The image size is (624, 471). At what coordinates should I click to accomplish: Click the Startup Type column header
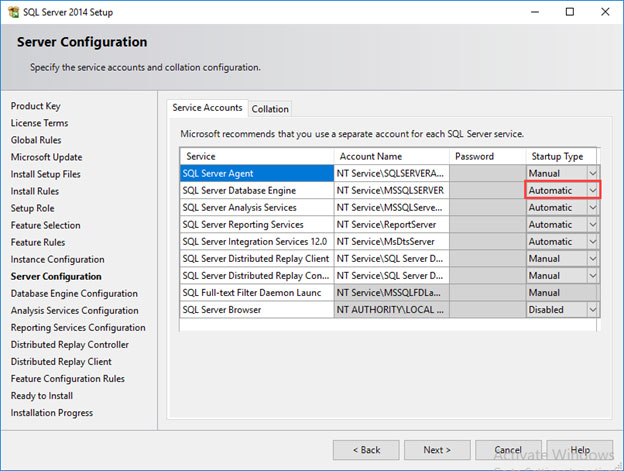point(561,156)
